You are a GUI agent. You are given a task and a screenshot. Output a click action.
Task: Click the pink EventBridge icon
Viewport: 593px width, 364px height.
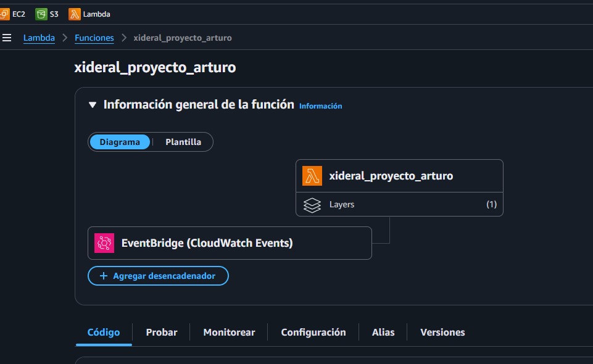pos(104,243)
